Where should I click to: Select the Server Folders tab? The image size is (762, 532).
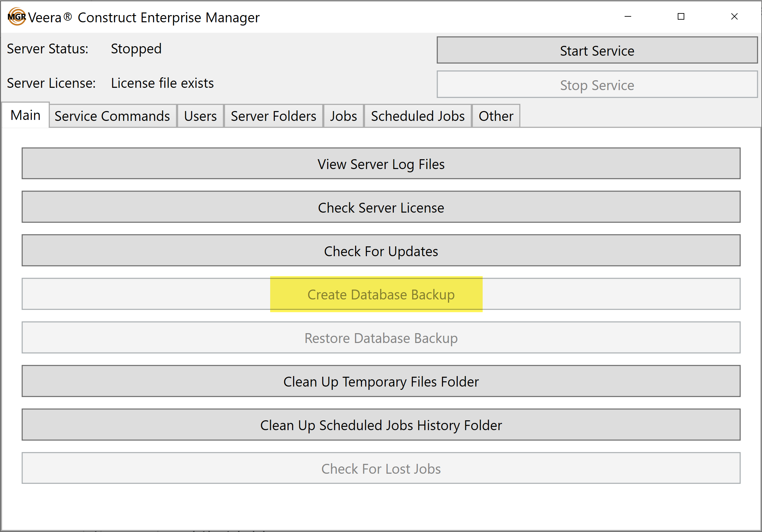(x=273, y=116)
